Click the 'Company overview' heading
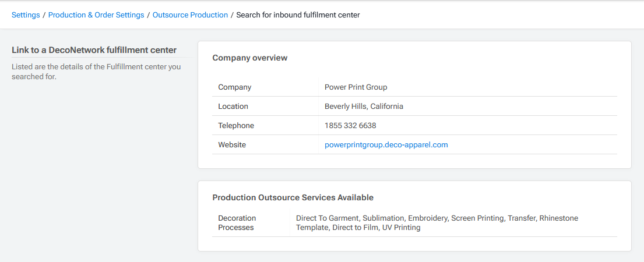The height and width of the screenshot is (262, 644). click(x=249, y=58)
